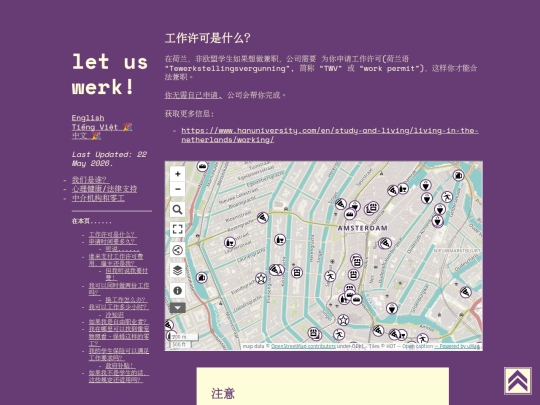
Task: Open the English language version
Action: click(x=88, y=118)
